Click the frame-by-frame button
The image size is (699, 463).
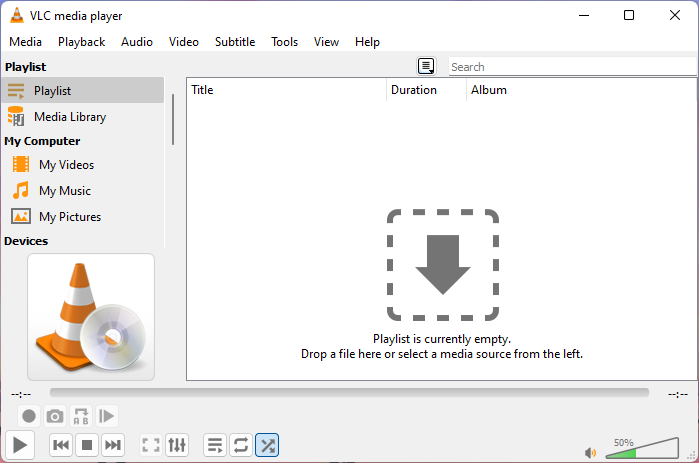pos(107,416)
